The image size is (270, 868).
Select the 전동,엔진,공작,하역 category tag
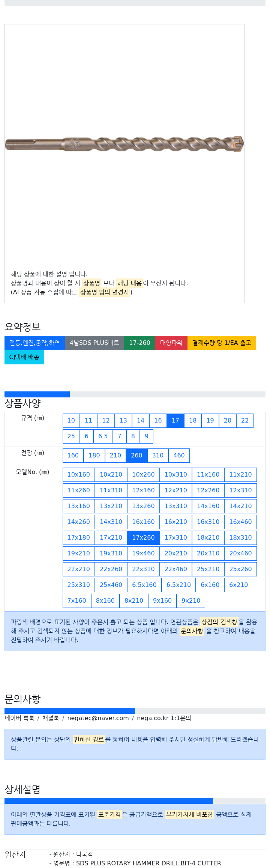(x=34, y=343)
